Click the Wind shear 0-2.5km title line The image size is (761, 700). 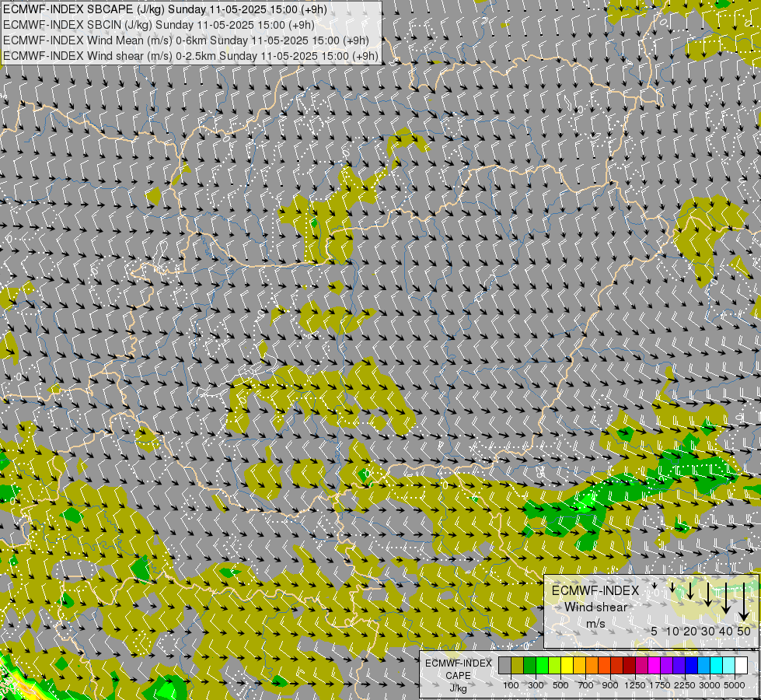190,56
